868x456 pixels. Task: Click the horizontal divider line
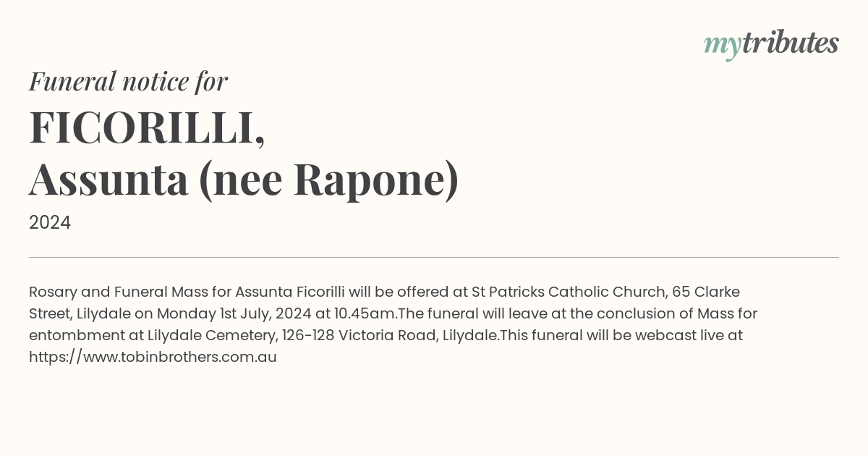pos(434,257)
